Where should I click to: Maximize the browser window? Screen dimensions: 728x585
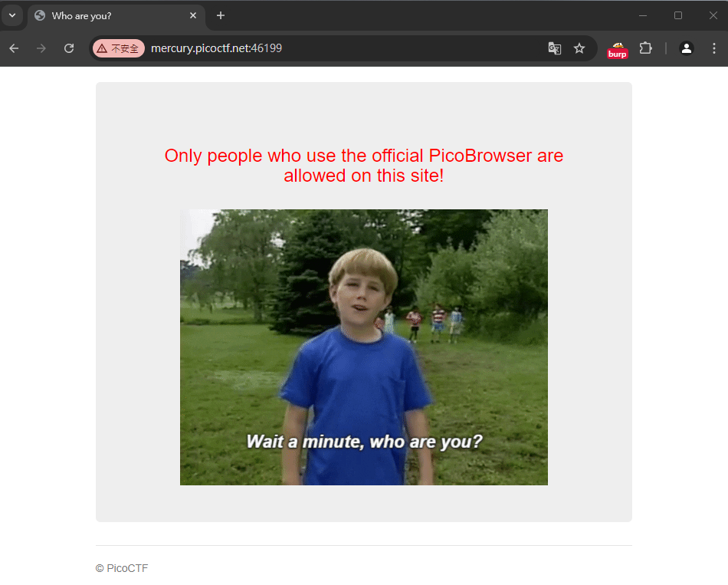678,16
